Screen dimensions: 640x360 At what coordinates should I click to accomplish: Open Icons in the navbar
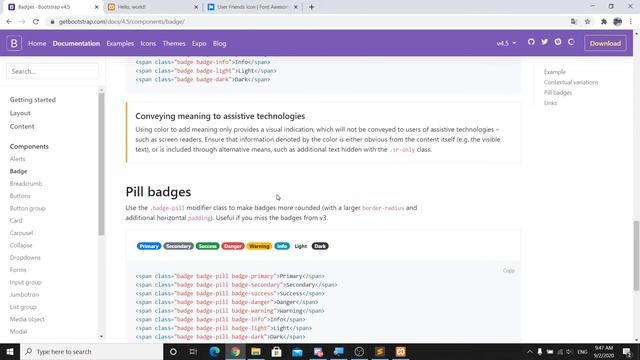coord(148,43)
